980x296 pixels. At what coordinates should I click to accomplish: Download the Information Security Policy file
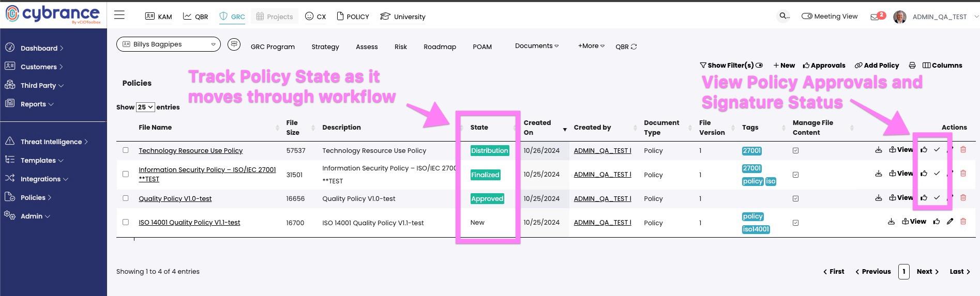878,174
